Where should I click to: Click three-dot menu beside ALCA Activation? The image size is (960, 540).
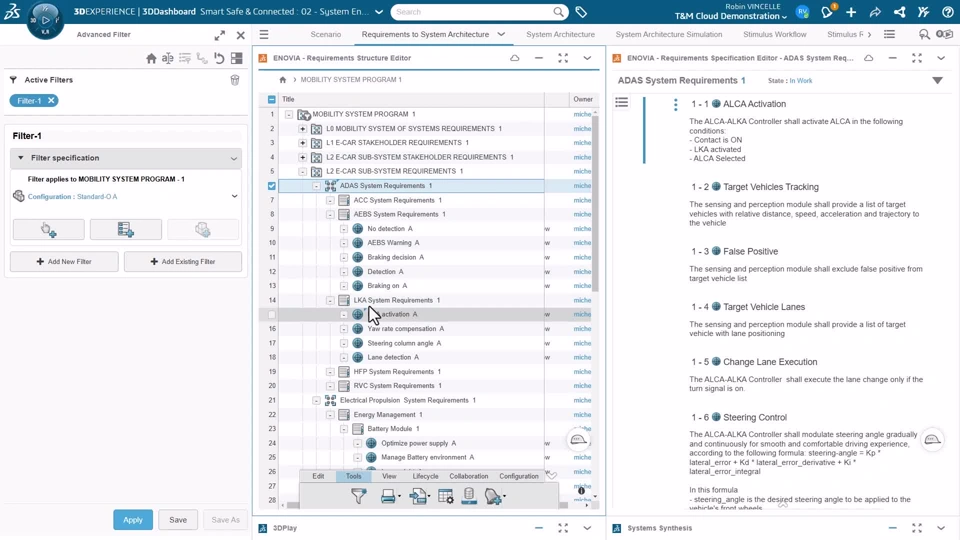(675, 105)
